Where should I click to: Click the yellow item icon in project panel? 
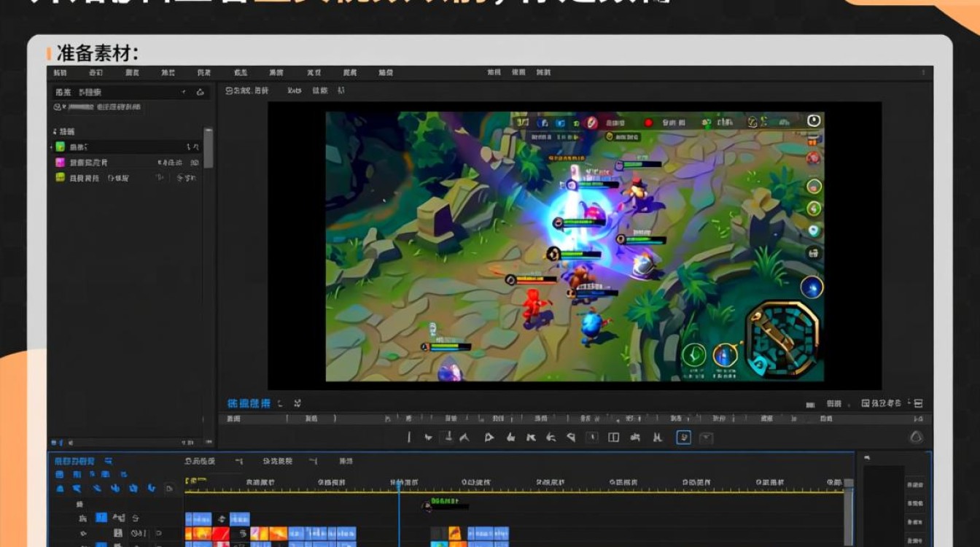pyautogui.click(x=61, y=177)
